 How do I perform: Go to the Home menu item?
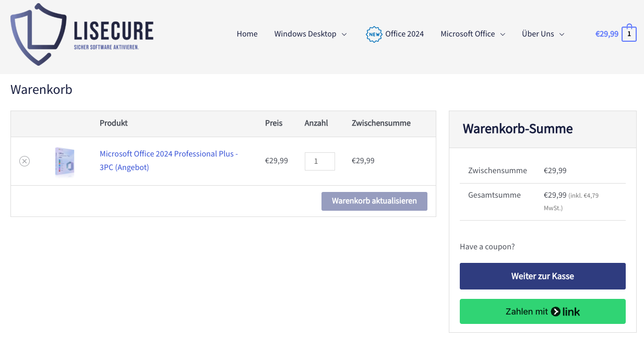[x=247, y=34]
